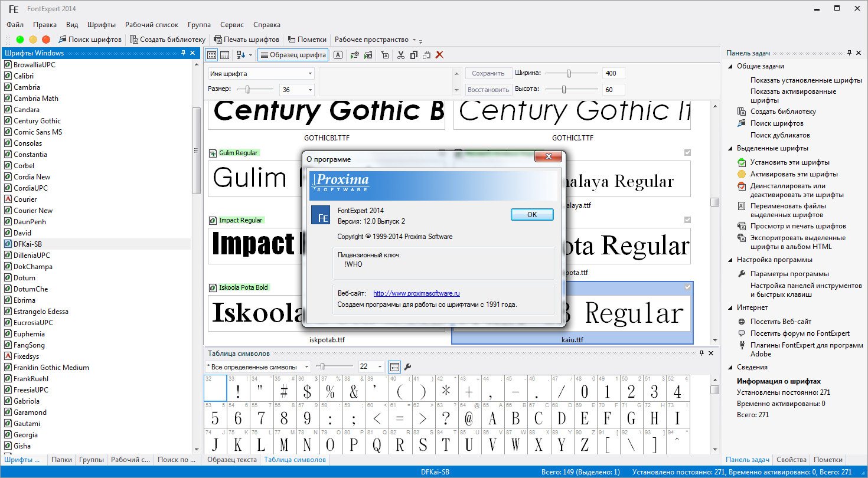Collapse the Выделенные шрифты section
Image resolution: width=868 pixels, height=478 pixels.
pyautogui.click(x=730, y=148)
